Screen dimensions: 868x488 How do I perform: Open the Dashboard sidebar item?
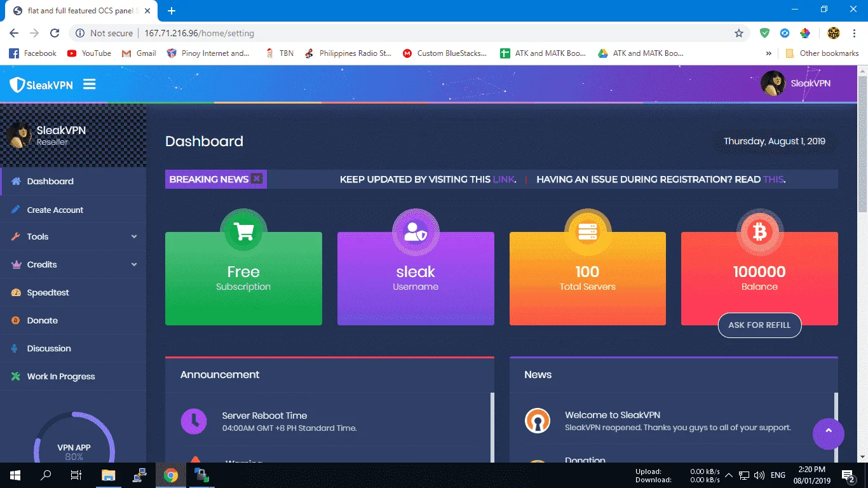(74, 181)
